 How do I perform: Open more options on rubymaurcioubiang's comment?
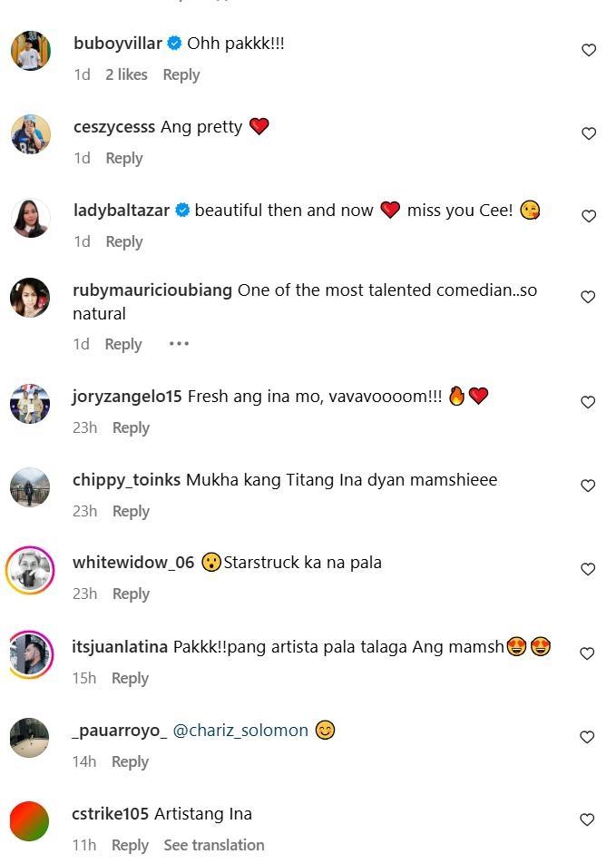click(179, 344)
